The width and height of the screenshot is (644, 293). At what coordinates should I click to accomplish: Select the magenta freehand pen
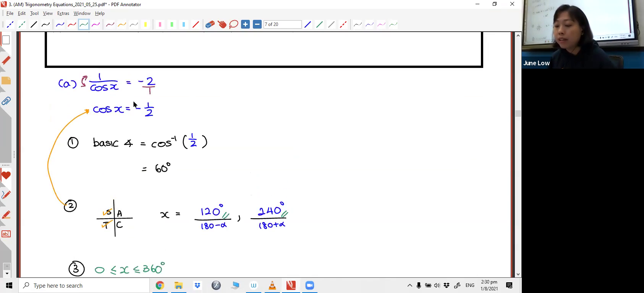click(95, 24)
